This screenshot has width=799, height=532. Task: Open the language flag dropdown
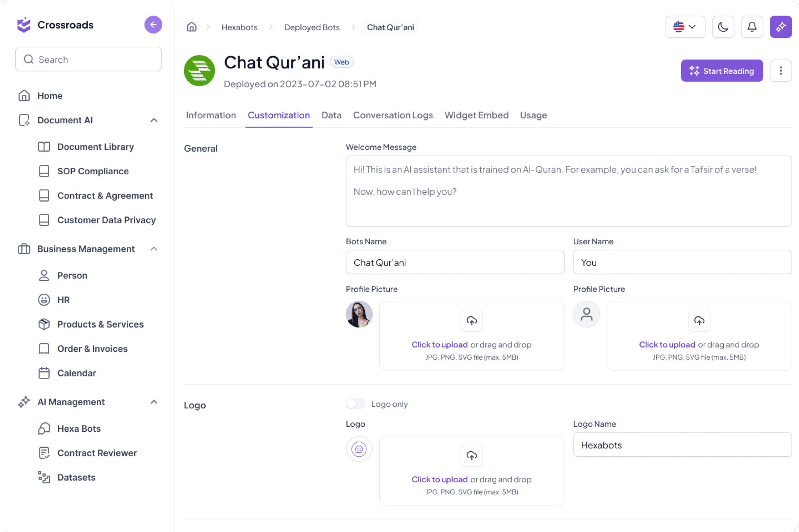coord(685,27)
